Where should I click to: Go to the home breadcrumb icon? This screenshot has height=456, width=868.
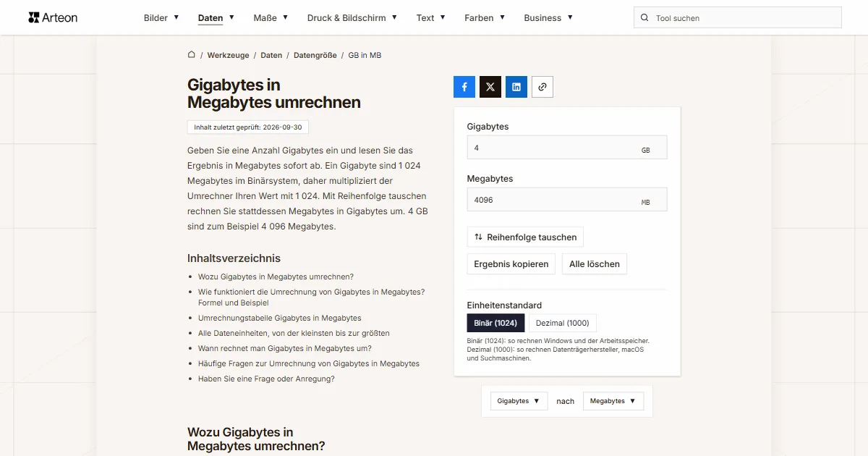coord(192,55)
